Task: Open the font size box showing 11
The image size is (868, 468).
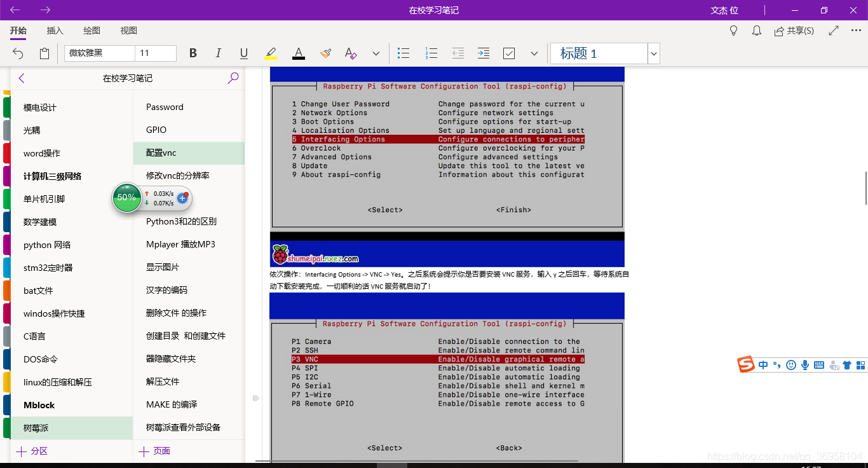Action: [x=156, y=53]
